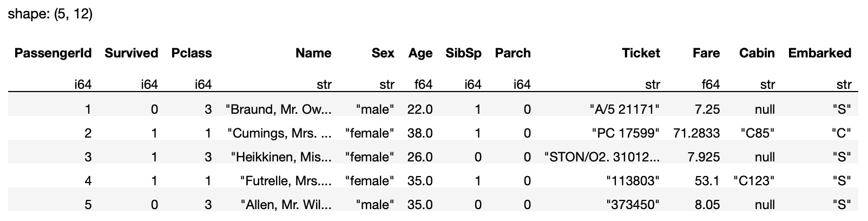The width and height of the screenshot is (868, 221).
Task: Click the Embarked value "C"
Action: pos(841,133)
